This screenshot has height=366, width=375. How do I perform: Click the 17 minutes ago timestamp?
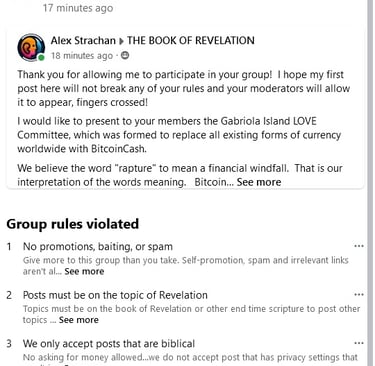[x=78, y=8]
